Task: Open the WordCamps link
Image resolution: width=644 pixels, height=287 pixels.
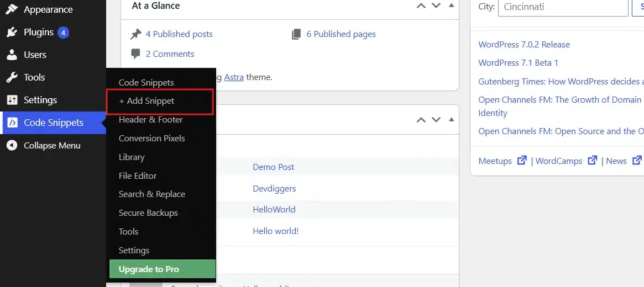Action: [559, 161]
